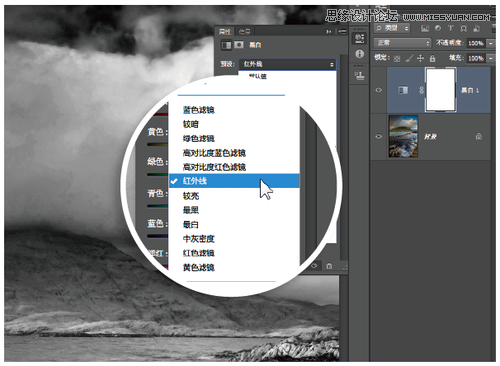
Task: Select the 背景 layer photo thumbnail
Action: click(403, 136)
